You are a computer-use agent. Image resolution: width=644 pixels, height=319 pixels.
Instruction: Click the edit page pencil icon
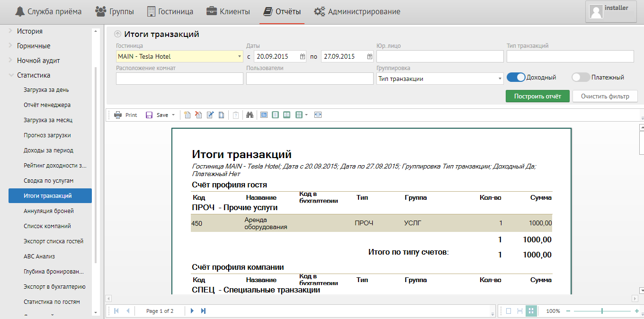pos(210,115)
